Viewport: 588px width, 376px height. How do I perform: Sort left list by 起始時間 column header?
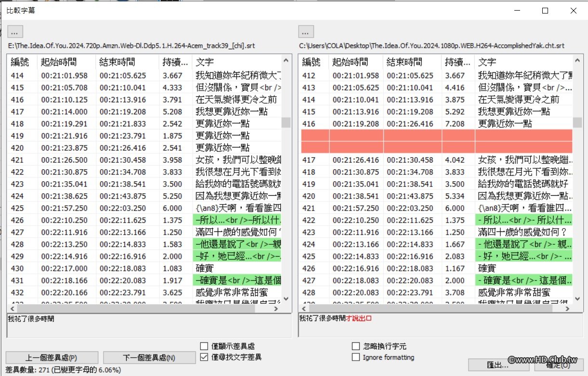tap(66, 62)
